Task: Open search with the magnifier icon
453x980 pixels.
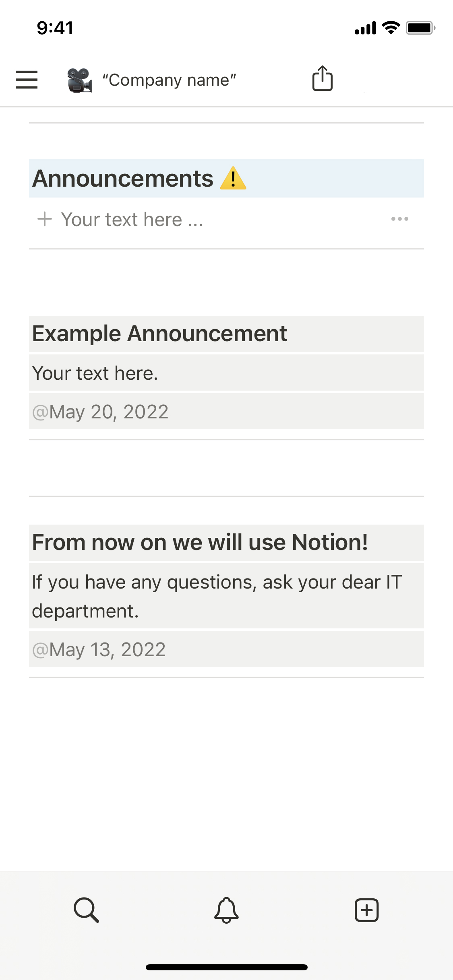Action: pyautogui.click(x=86, y=910)
